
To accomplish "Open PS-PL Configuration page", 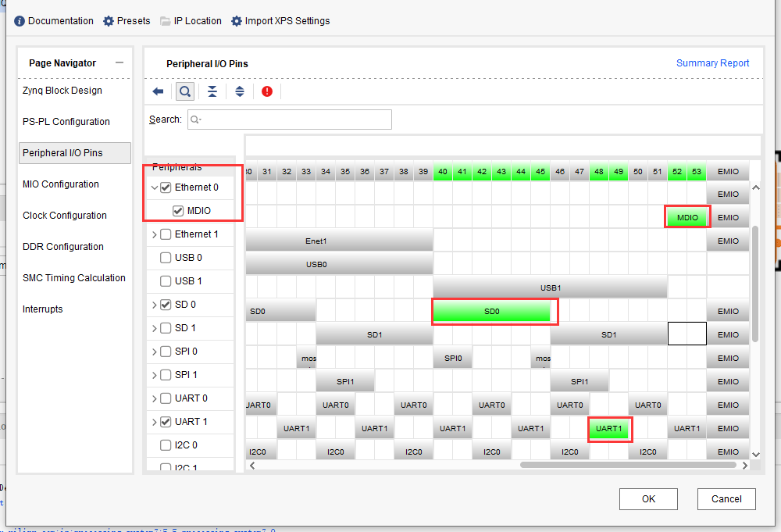I will pos(66,122).
